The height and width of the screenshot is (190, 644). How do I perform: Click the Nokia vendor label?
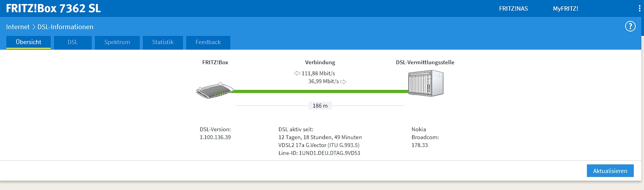point(419,129)
